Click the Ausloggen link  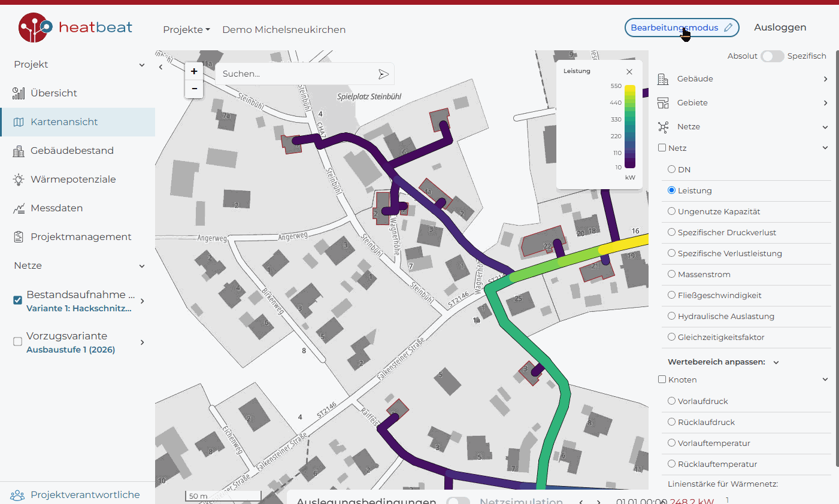coord(780,28)
